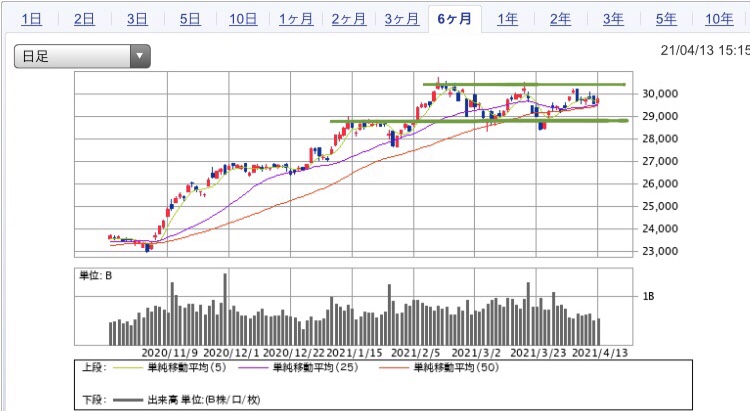This screenshot has width=750, height=411.
Task: Click the active 6ヶ月 tab
Action: [x=454, y=19]
